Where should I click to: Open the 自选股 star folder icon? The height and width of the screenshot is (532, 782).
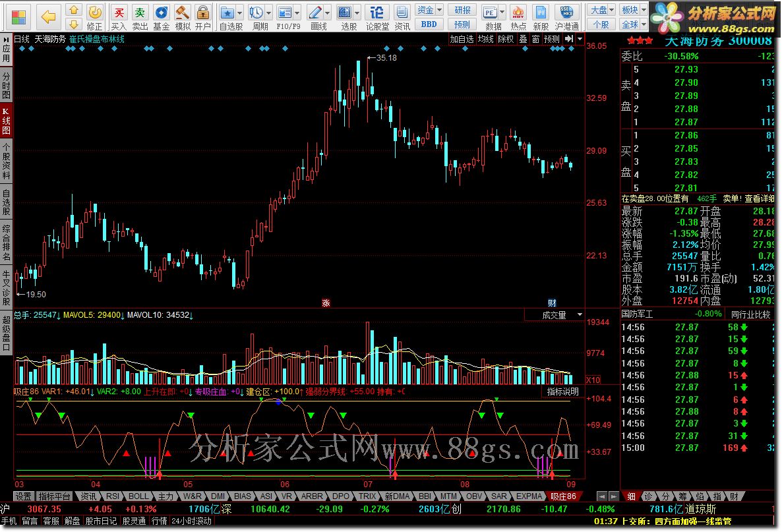point(227,13)
